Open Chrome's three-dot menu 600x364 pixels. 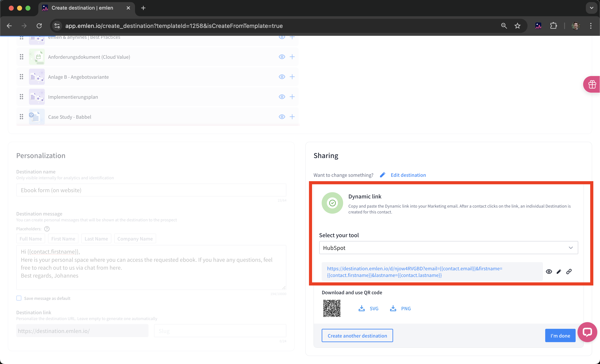coord(590,26)
